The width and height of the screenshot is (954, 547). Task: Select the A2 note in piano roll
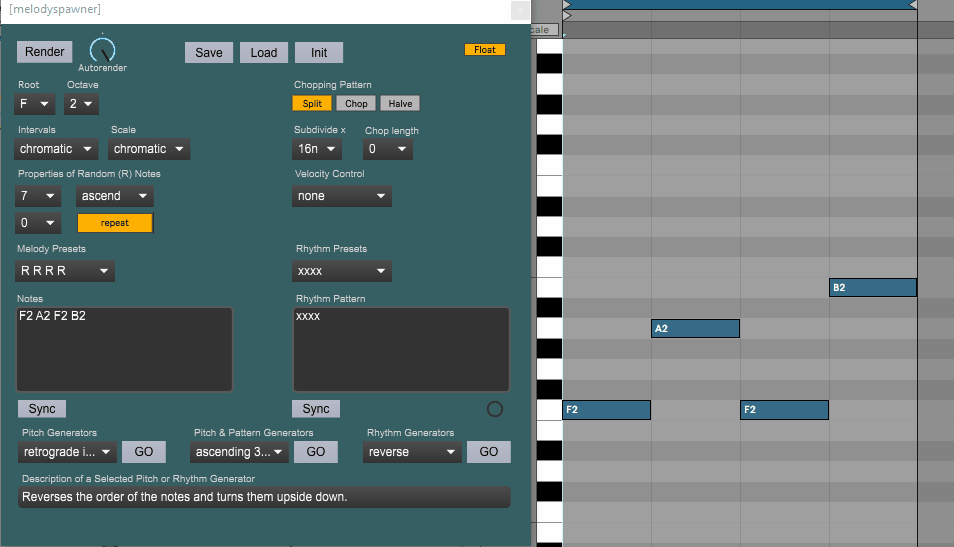[695, 329]
